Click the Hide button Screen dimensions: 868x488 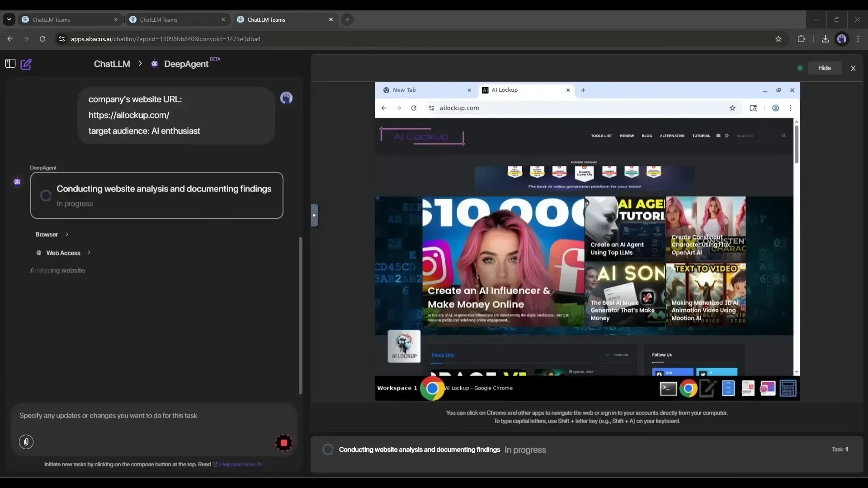[824, 68]
